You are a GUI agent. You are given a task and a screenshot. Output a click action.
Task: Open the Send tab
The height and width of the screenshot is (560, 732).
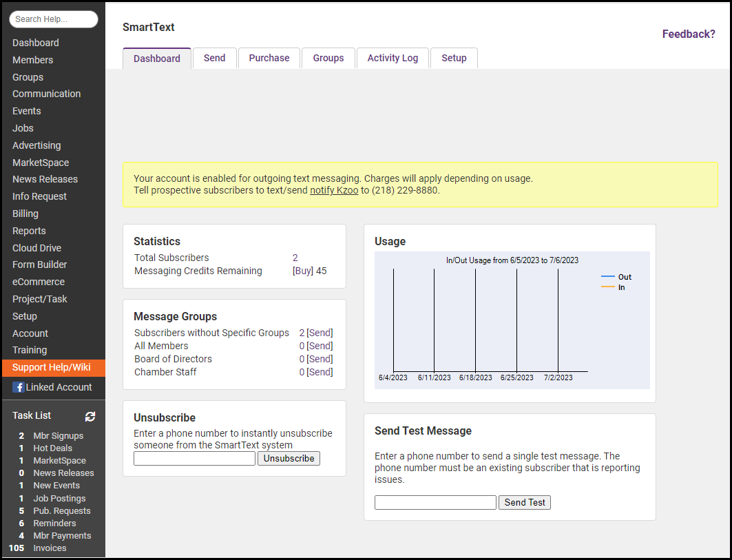[214, 58]
